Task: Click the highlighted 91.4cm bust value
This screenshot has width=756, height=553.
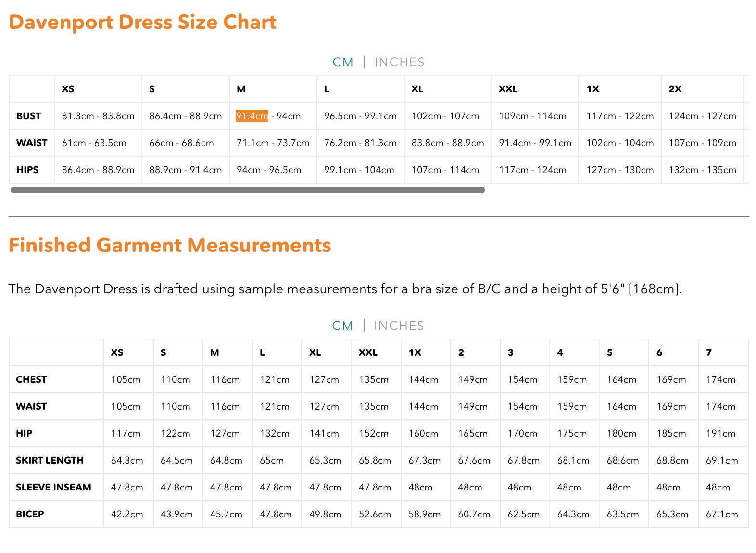Action: (x=252, y=116)
